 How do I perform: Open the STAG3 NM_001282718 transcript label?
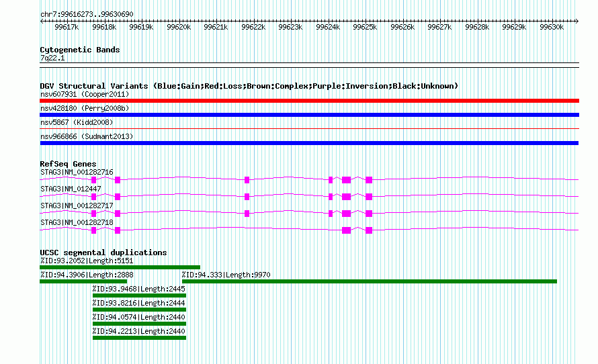pos(77,222)
